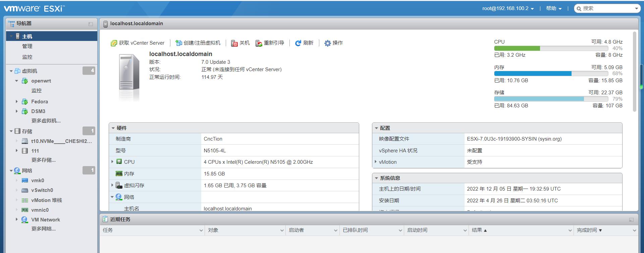644x253 pixels.
Task: Click the datastore 111 icon
Action: click(x=25, y=151)
